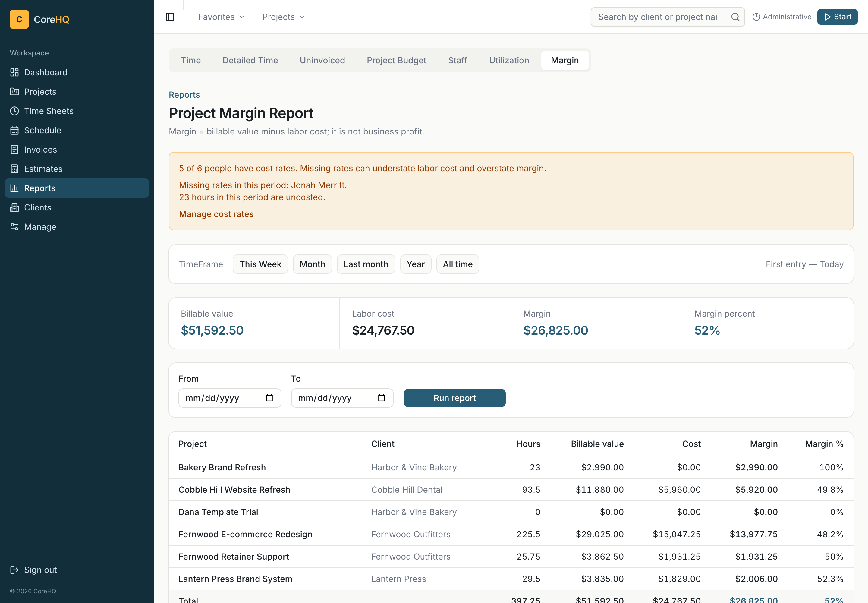Viewport: 868px width, 603px height.
Task: Select the Year timeframe
Action: point(416,264)
